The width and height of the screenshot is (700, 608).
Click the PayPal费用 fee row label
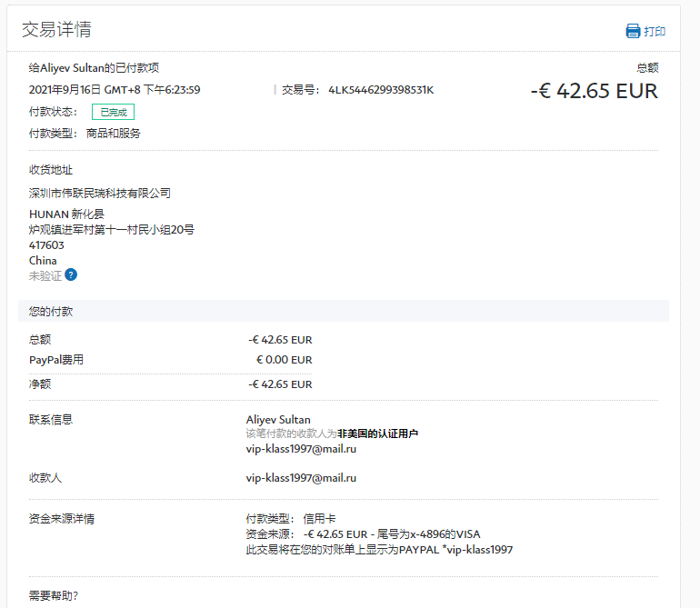[56, 360]
